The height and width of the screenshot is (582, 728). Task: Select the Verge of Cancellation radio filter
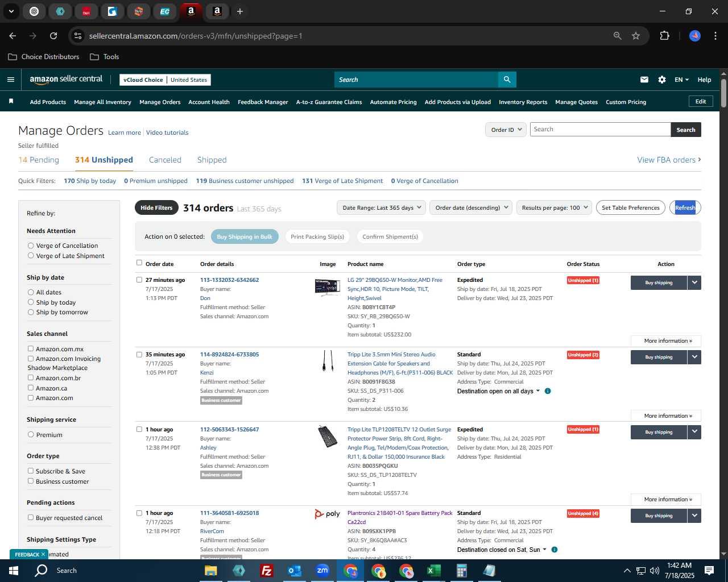tap(31, 246)
